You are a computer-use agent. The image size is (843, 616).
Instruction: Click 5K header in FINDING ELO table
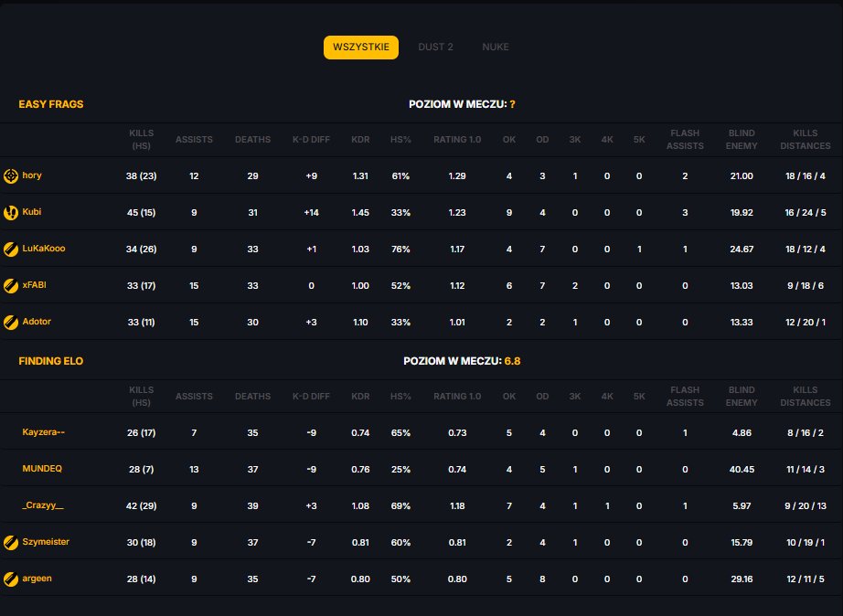coord(639,397)
